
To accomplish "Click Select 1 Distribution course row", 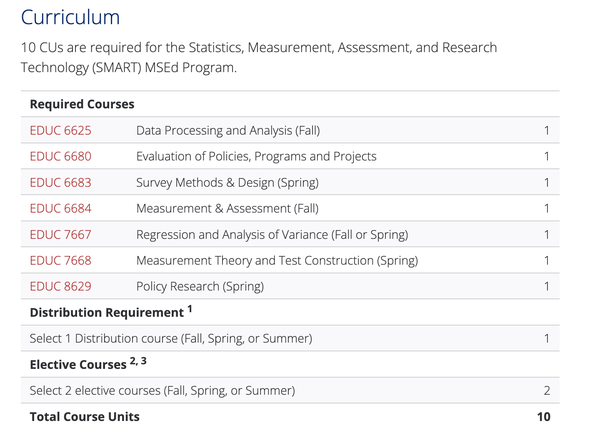I will 290,338.
